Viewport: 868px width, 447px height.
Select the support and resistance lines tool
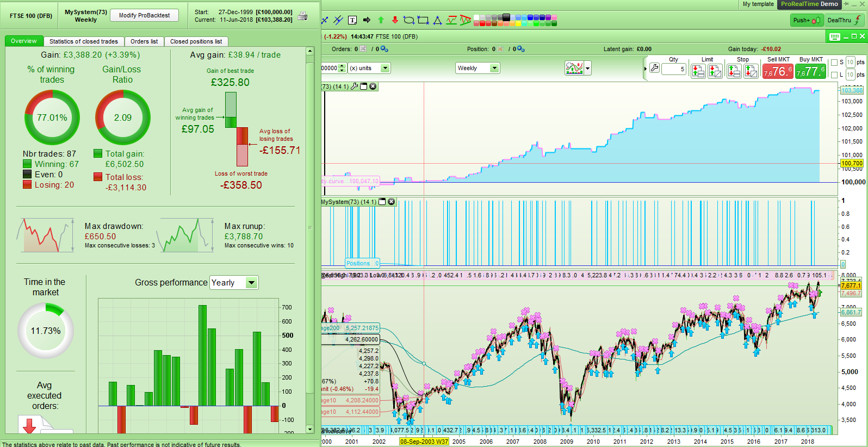coord(451,20)
